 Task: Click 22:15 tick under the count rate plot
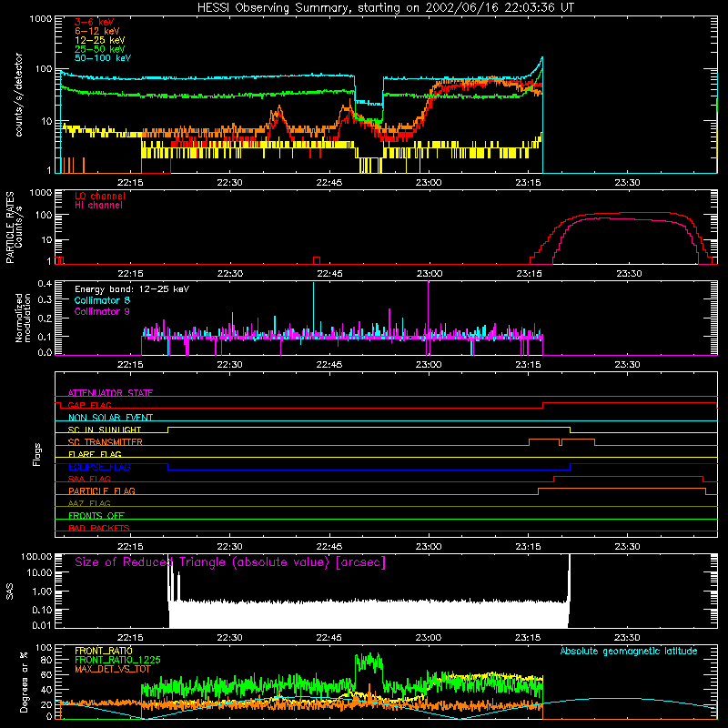click(130, 183)
